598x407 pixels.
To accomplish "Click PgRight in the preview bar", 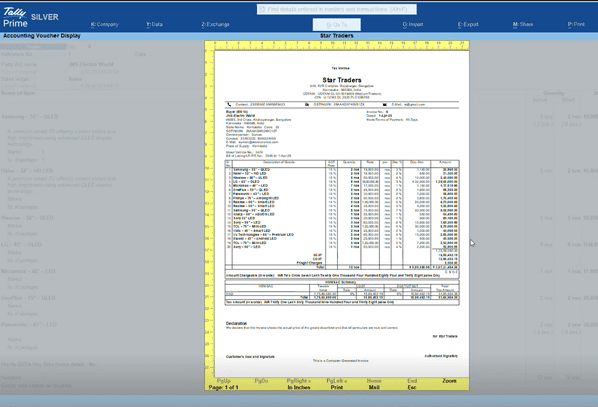I will [299, 381].
